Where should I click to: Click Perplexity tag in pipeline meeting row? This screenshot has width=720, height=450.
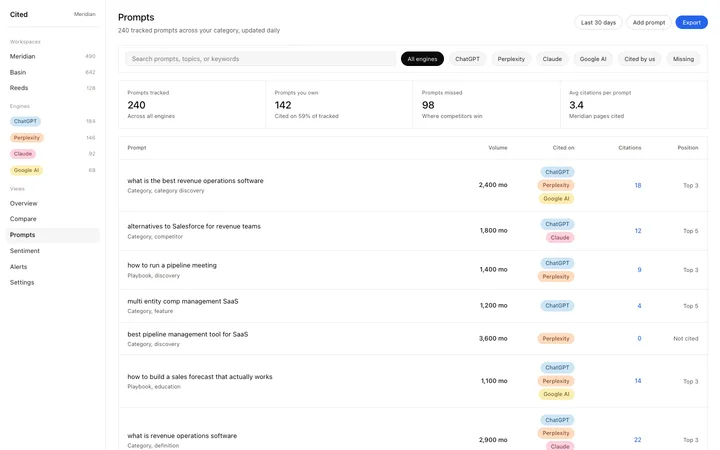coord(556,277)
